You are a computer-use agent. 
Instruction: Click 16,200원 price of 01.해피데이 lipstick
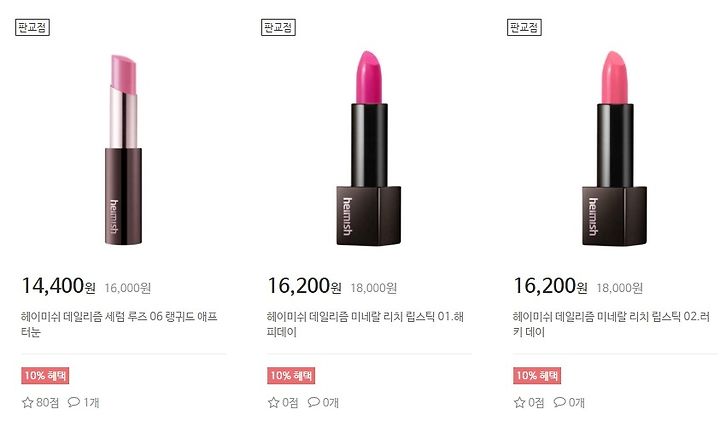coord(305,286)
